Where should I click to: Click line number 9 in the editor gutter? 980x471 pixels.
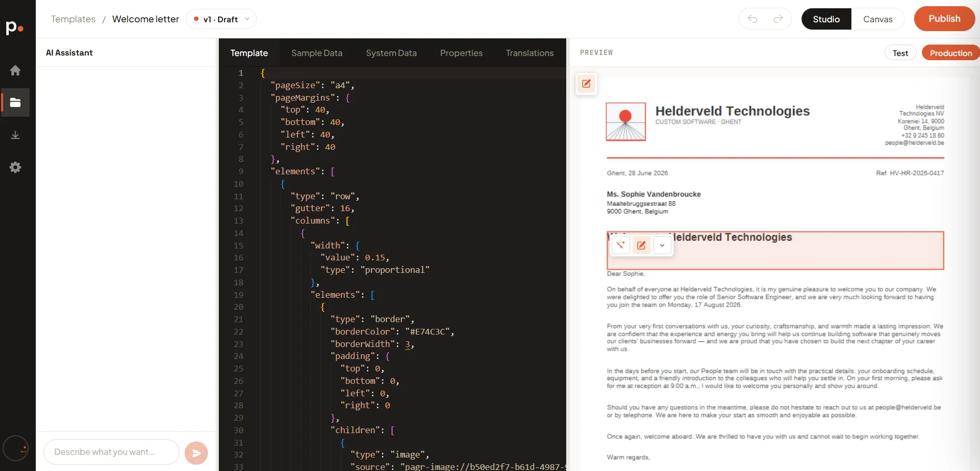[241, 171]
